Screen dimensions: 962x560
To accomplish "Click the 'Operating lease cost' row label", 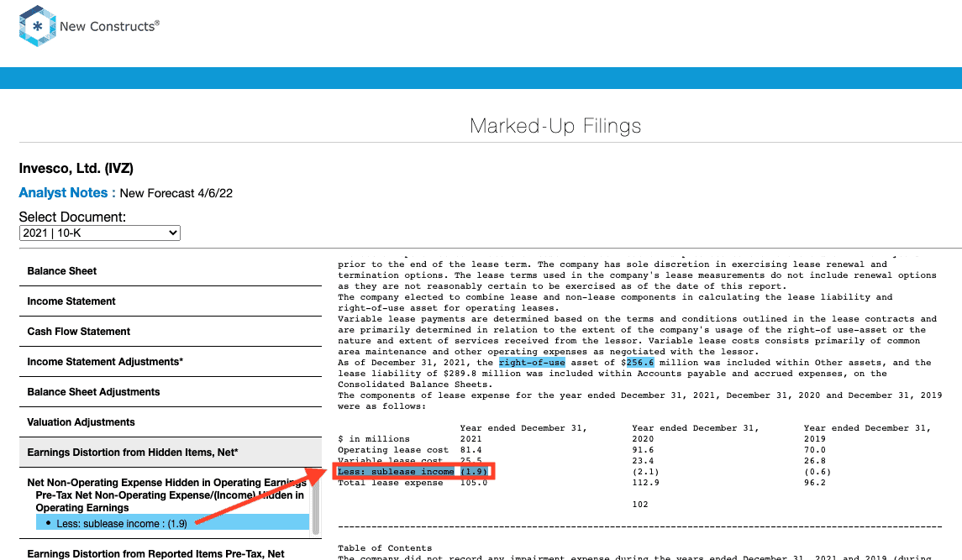I will 392,450.
